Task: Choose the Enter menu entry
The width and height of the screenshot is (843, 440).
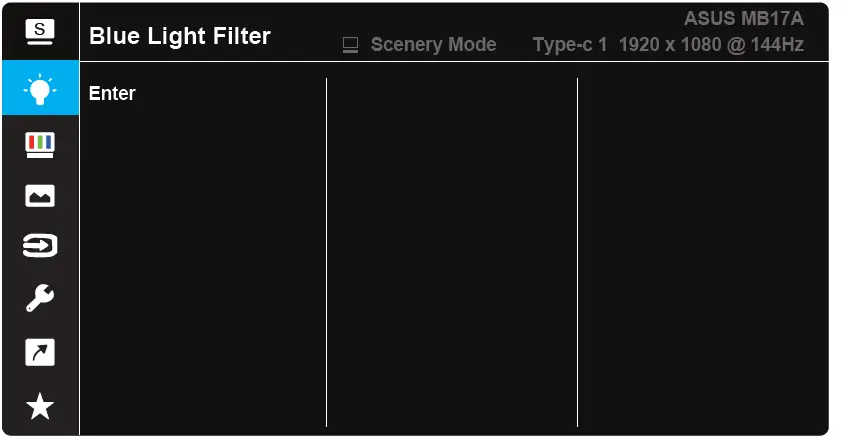Action: (112, 94)
